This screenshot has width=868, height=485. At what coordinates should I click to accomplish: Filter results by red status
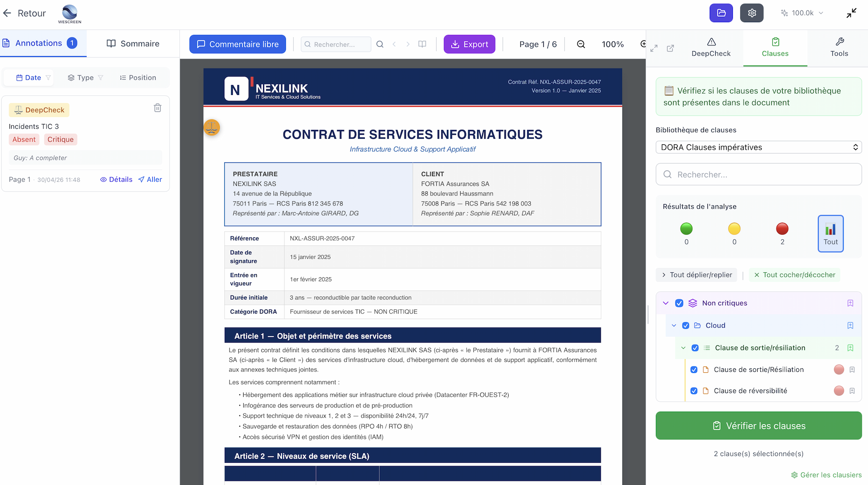click(782, 233)
